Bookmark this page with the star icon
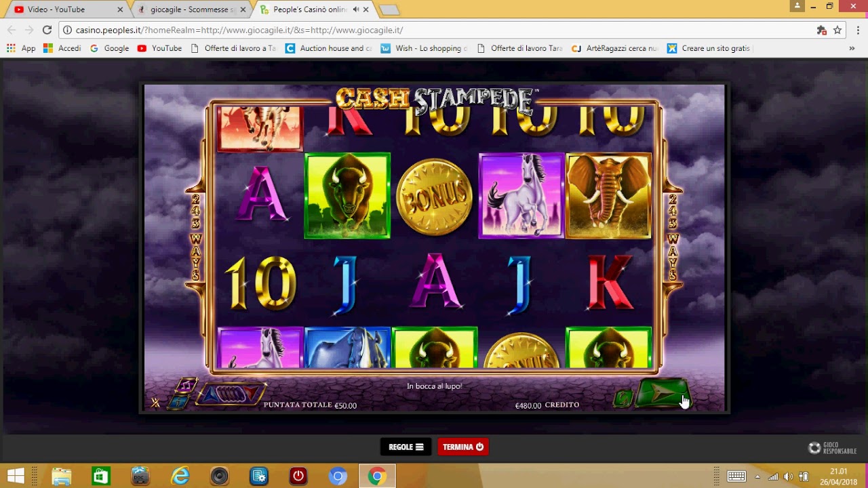Screen dimensions: 868x488 837,30
